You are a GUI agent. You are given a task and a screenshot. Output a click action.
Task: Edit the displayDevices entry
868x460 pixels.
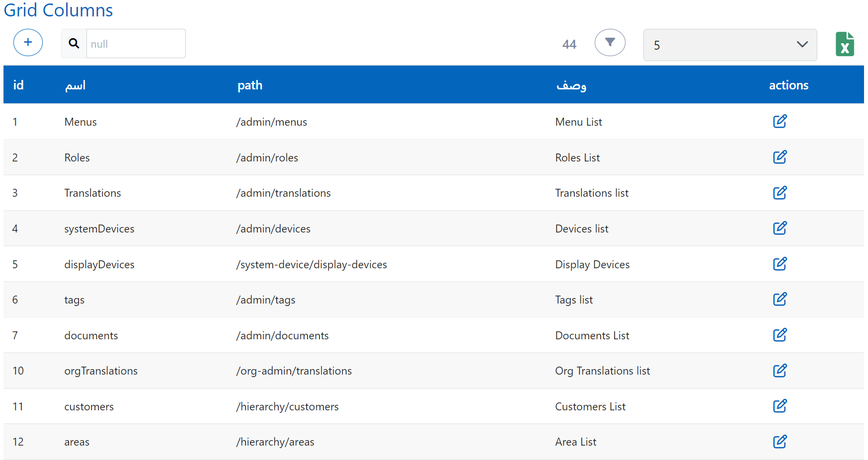[780, 264]
